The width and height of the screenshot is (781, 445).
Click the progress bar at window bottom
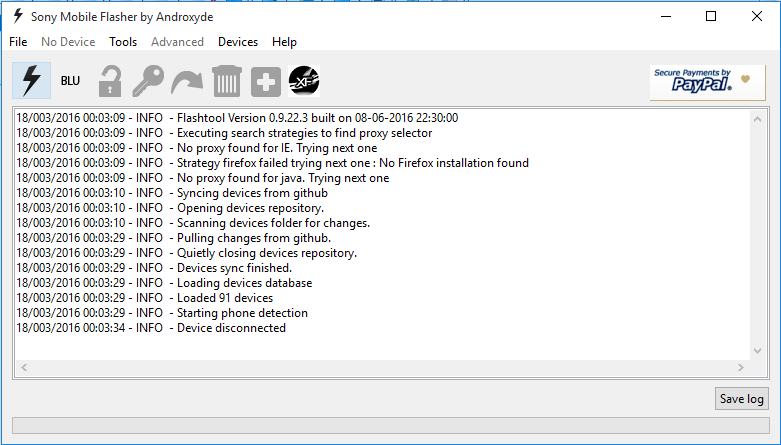[390, 425]
